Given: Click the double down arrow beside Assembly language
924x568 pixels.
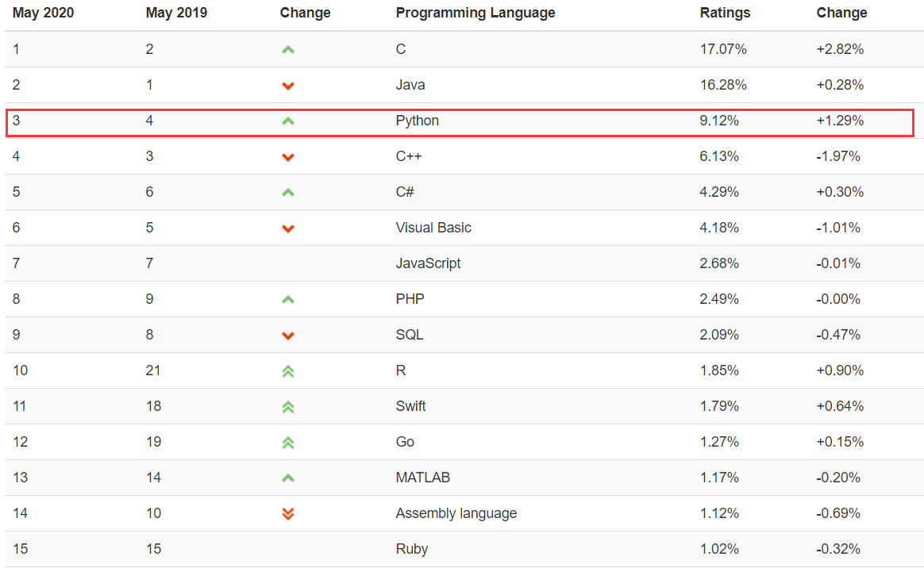Looking at the screenshot, I should point(288,513).
